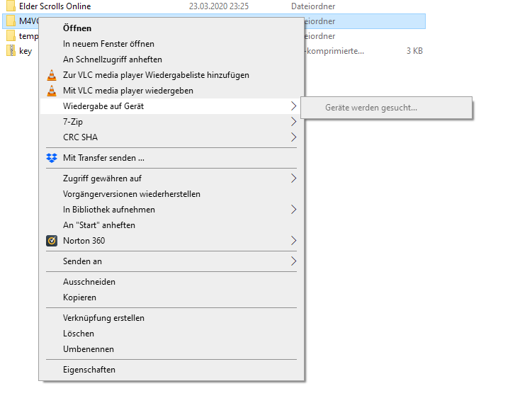515x420 pixels.
Task: Expand the Zugriff gewähren auf arrow
Action: (x=294, y=178)
